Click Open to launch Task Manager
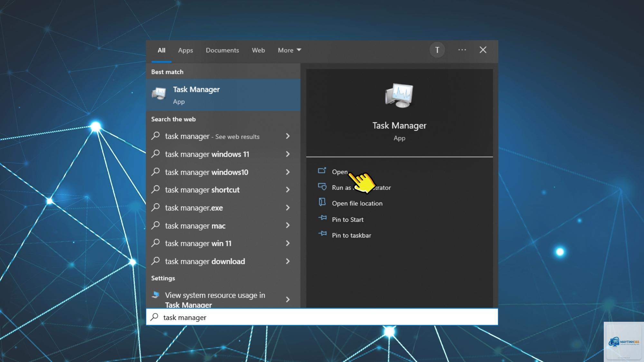 (340, 172)
